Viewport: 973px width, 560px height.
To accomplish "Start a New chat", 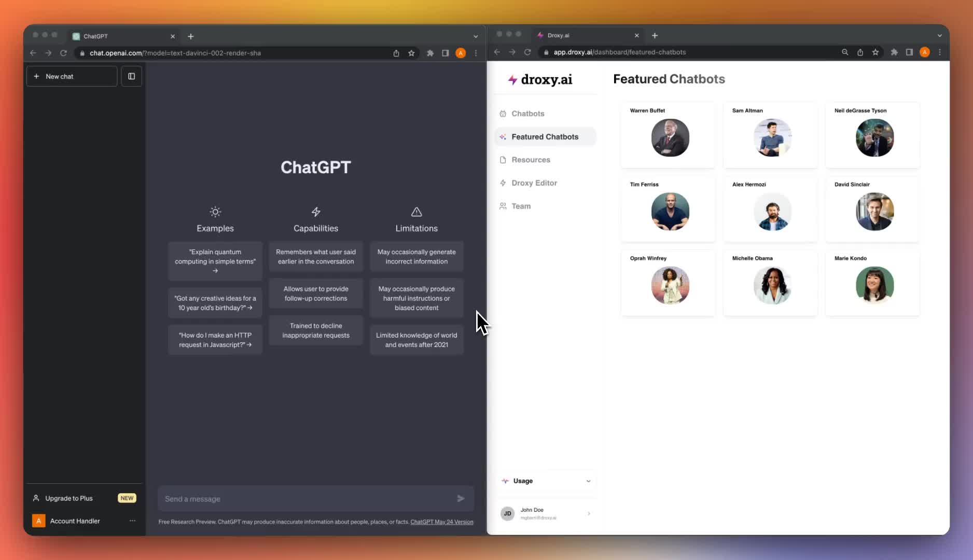I will pyautogui.click(x=72, y=76).
